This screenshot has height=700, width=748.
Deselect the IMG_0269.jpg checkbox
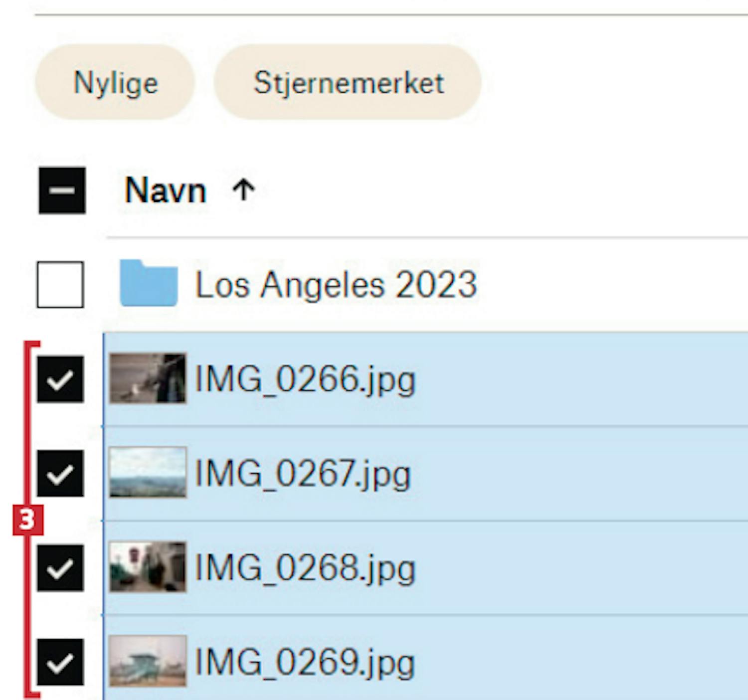tap(60, 662)
